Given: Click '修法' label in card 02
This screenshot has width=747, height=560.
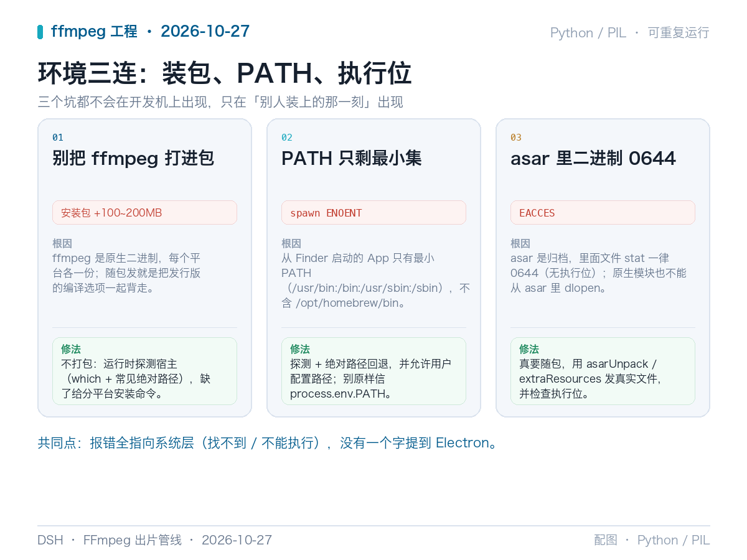Looking at the screenshot, I should (300, 349).
